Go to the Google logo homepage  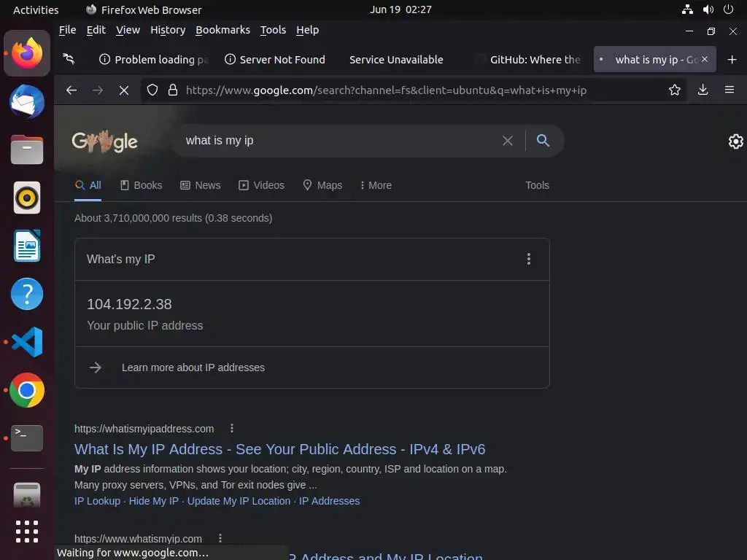(105, 141)
